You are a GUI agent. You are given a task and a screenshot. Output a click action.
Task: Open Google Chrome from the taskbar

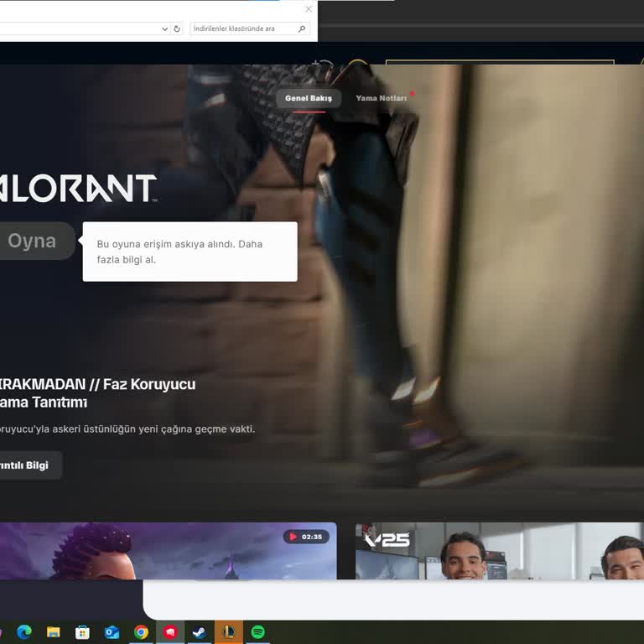point(141,632)
